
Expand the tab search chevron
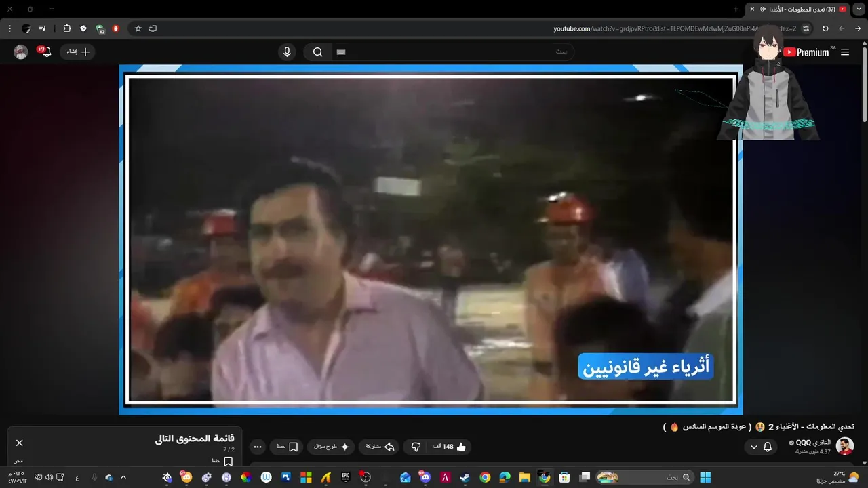(858, 9)
